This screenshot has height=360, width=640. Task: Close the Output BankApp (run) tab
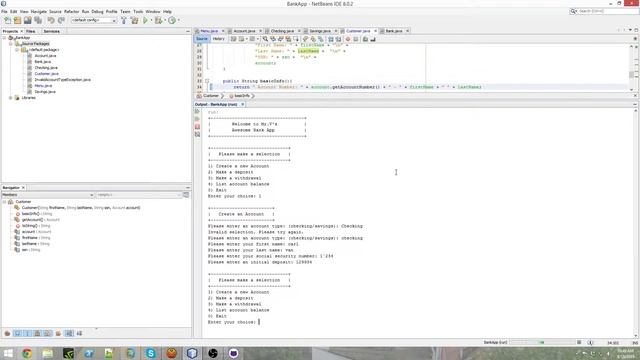(242, 104)
